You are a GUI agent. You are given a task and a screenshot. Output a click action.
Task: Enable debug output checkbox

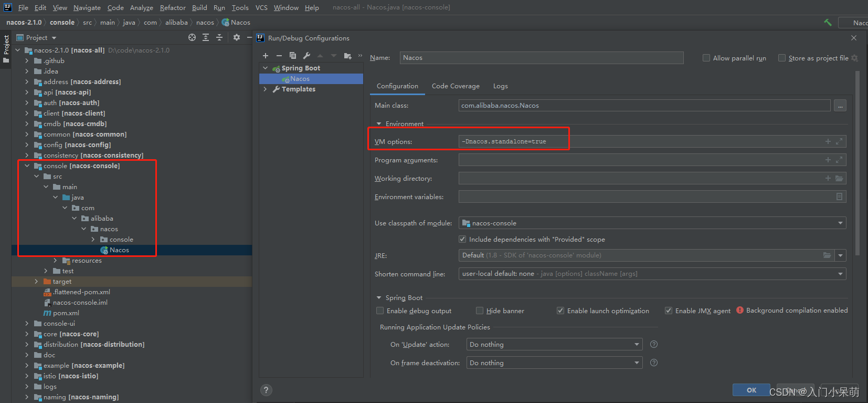(380, 311)
